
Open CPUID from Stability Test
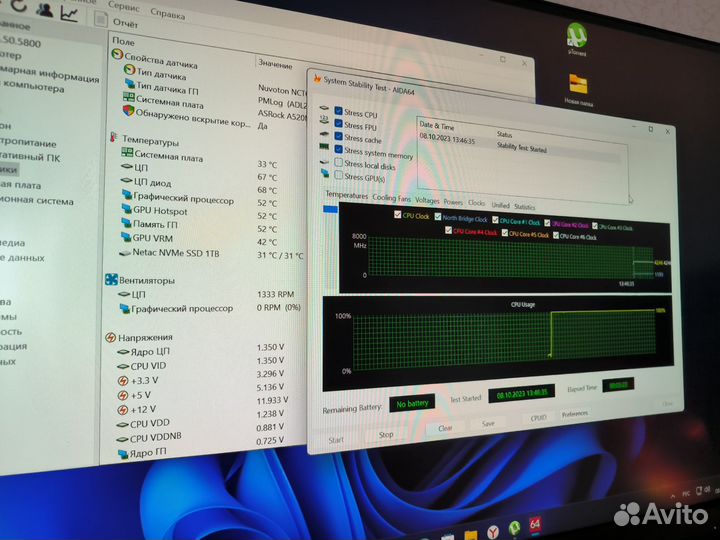(x=538, y=417)
